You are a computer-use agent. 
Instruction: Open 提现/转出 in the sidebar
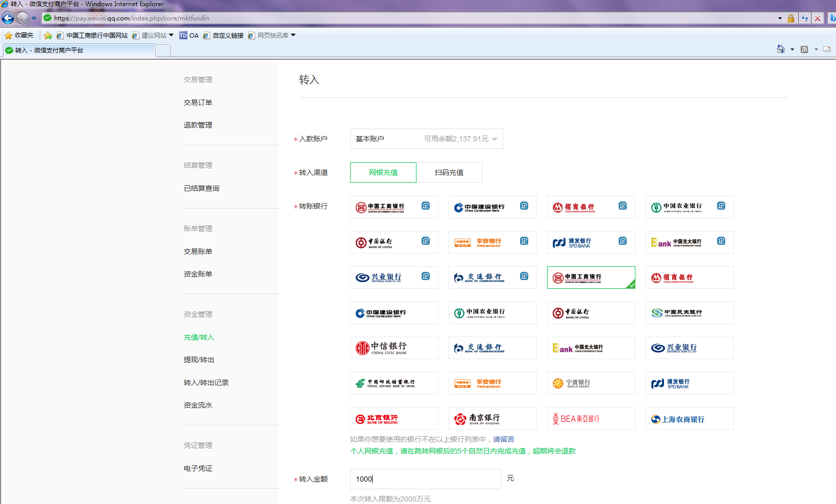pos(199,360)
